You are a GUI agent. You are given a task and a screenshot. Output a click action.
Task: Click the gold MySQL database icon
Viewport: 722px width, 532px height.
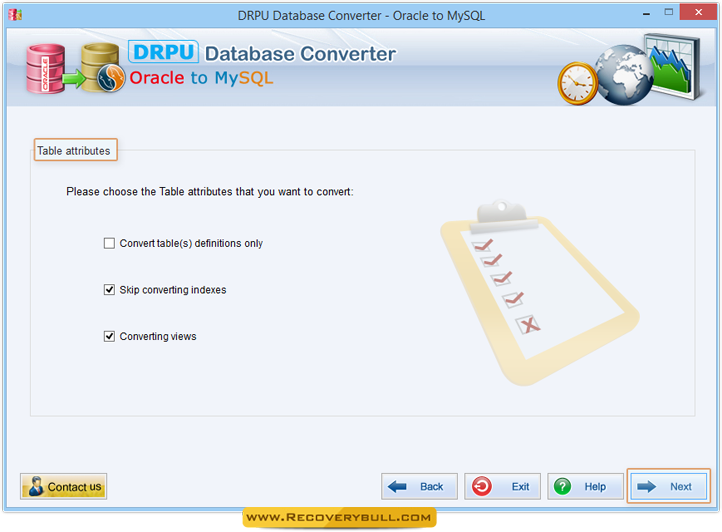102,68
